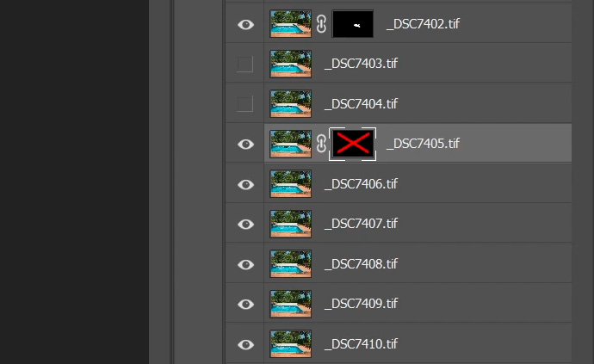Hide the _DSC7410.tif layer

(x=245, y=344)
